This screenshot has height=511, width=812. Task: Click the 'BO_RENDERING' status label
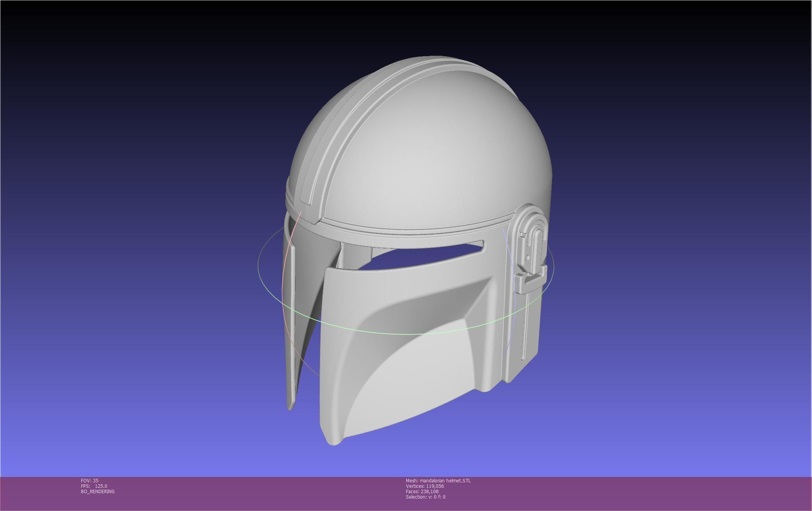[x=98, y=491]
